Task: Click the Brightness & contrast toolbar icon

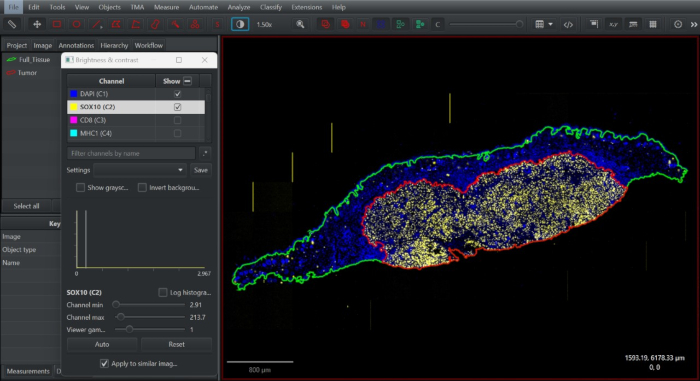Action: tap(240, 24)
